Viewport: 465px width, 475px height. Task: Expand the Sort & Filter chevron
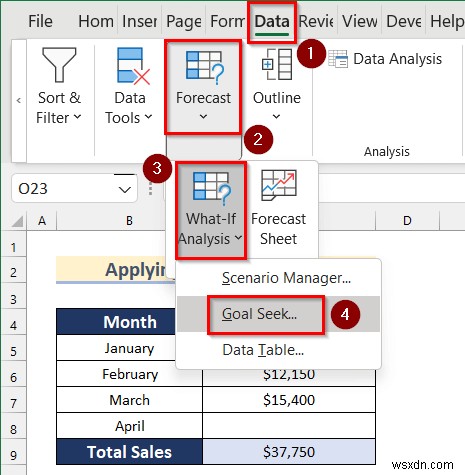pyautogui.click(x=77, y=117)
